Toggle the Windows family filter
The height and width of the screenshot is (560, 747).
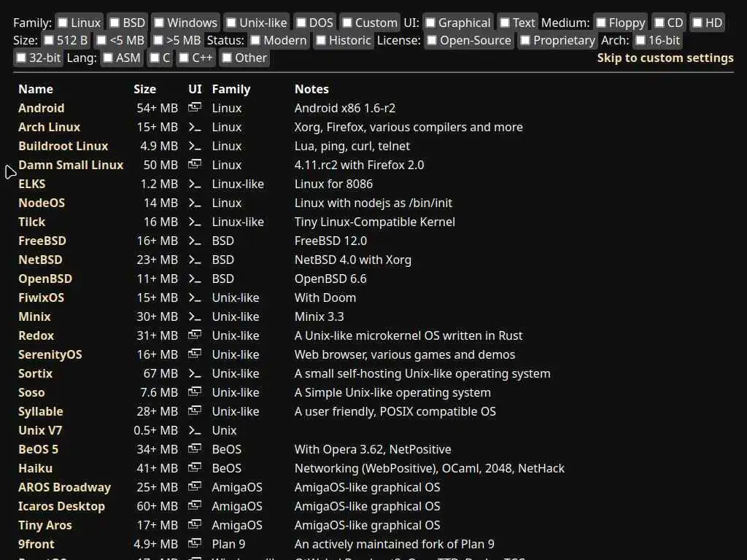(159, 23)
